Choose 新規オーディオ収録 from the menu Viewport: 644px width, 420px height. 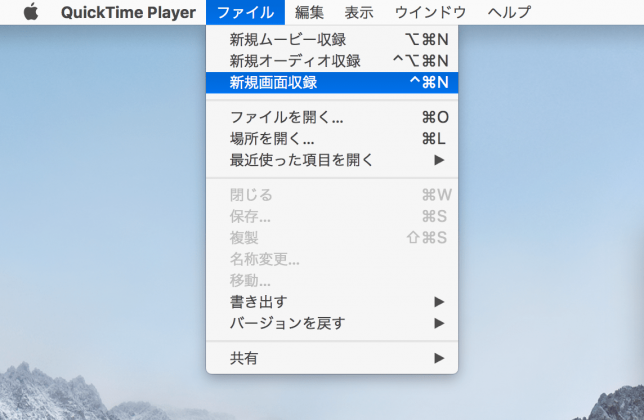[332, 61]
